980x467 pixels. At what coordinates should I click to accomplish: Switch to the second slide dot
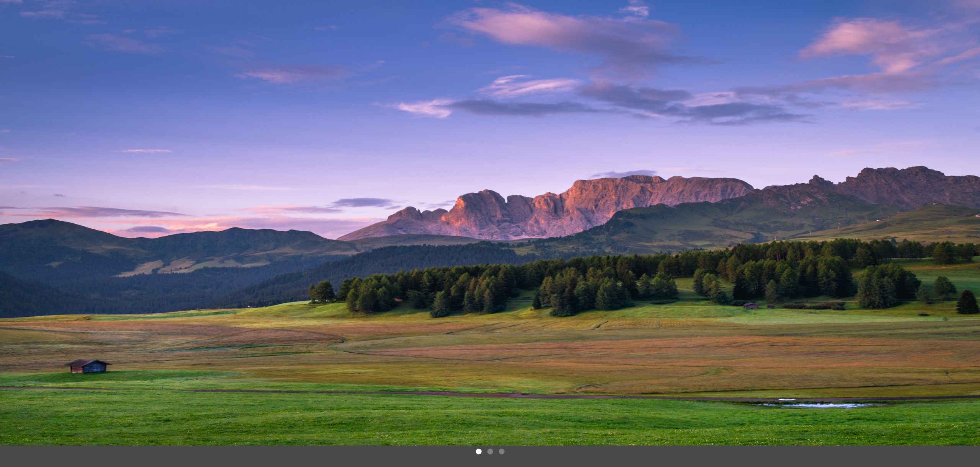tap(490, 451)
